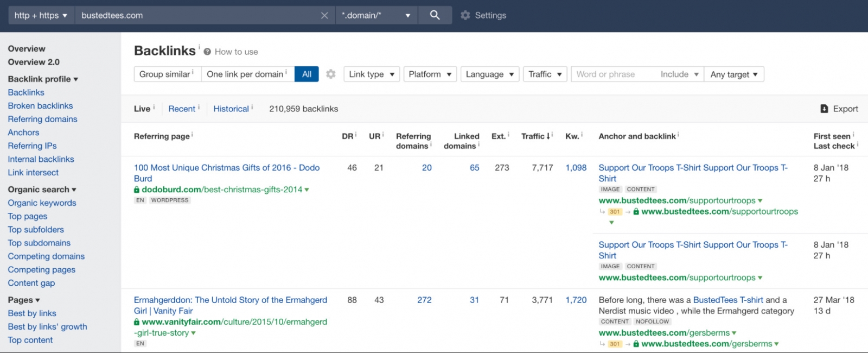The width and height of the screenshot is (868, 353).
Task: Click inside the Word or phrase field
Action: coord(613,74)
